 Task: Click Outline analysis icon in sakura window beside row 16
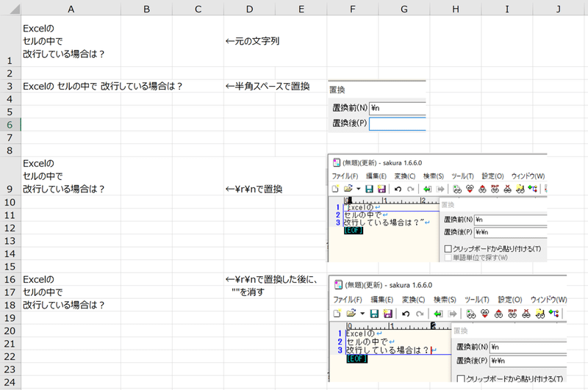coord(554,313)
